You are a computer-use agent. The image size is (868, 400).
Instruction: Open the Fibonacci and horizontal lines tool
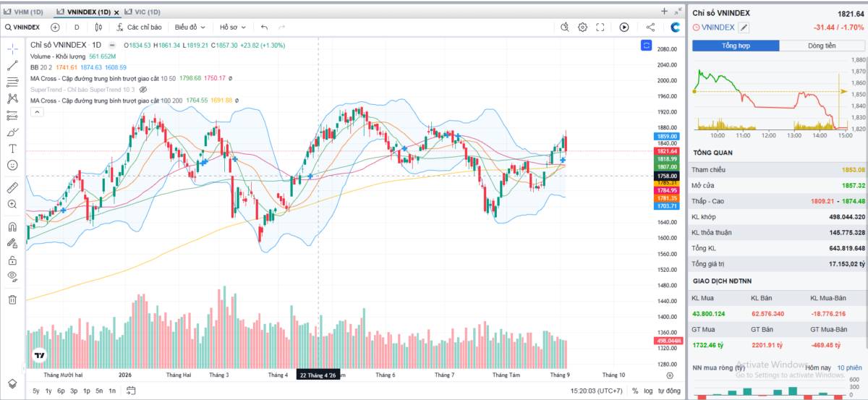pyautogui.click(x=12, y=82)
